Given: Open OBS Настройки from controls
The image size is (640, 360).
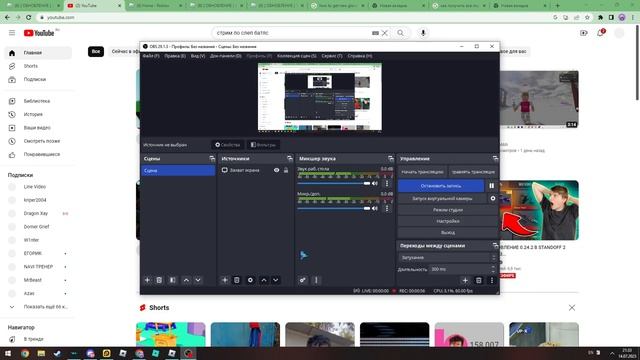Looking at the screenshot, I should click(448, 221).
